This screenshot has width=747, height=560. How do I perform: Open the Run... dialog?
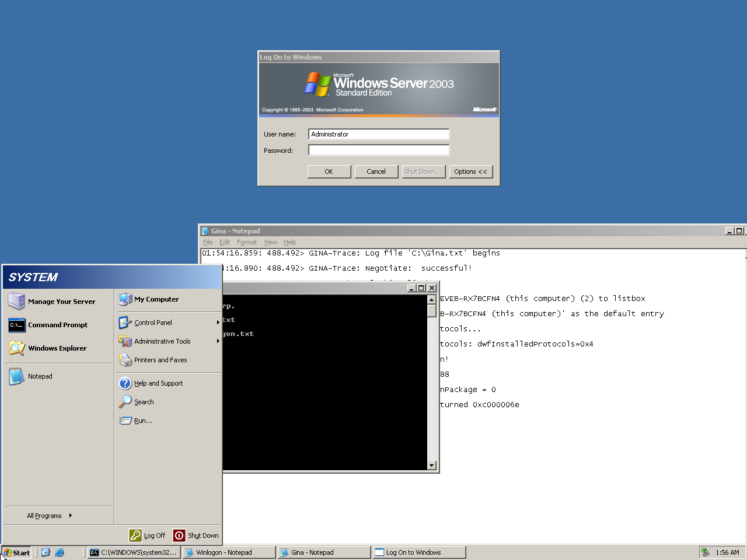(x=169, y=421)
